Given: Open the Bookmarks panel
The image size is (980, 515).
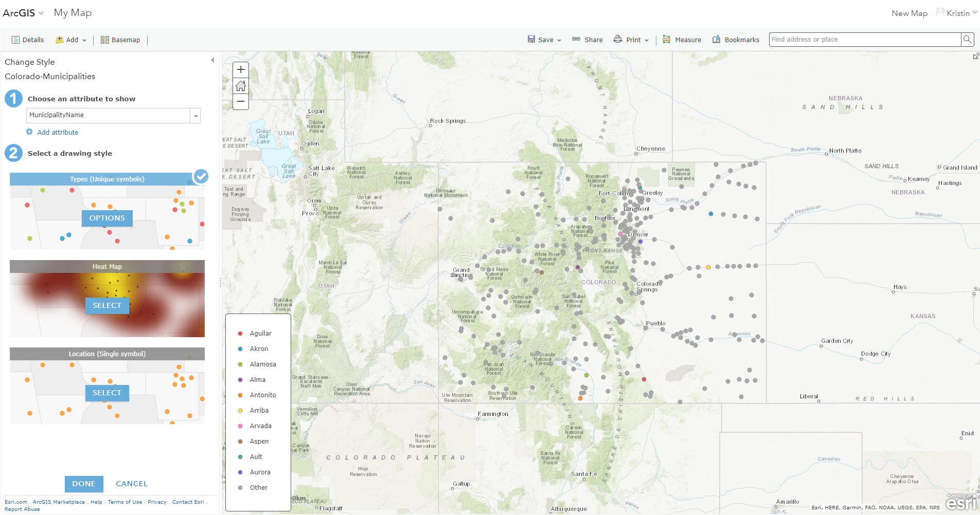Looking at the screenshot, I should coord(736,40).
